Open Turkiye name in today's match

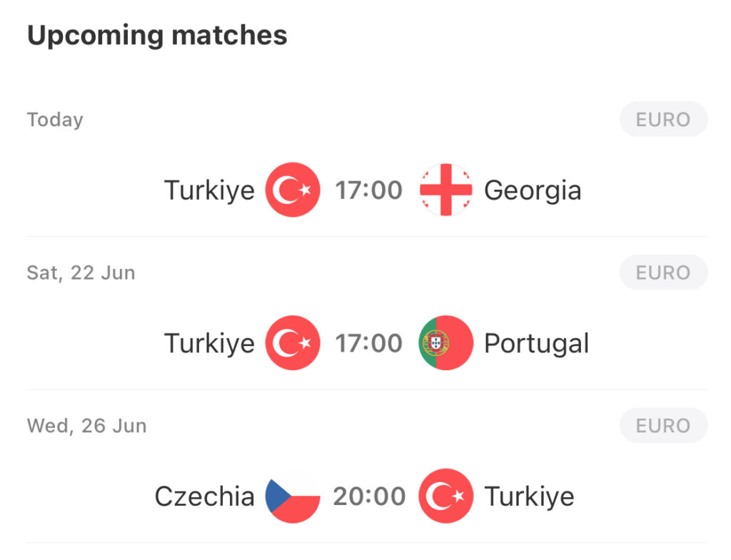coord(209,191)
